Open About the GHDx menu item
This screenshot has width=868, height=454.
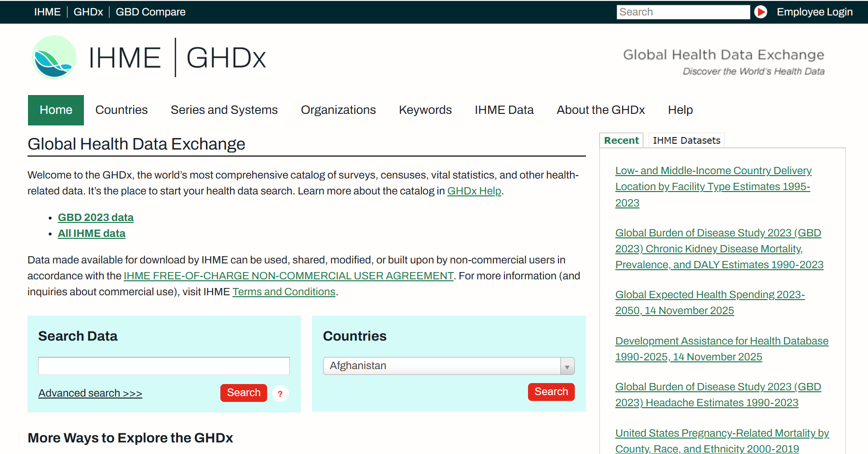tap(601, 110)
